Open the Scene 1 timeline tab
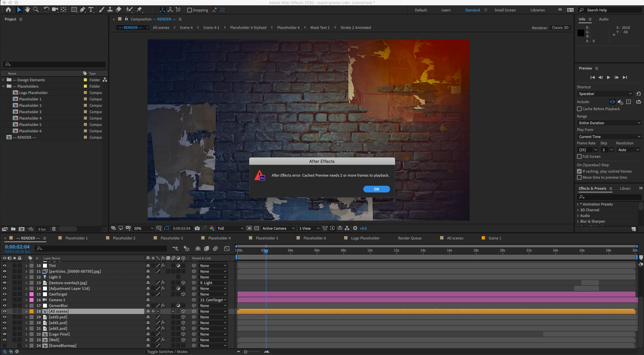The width and height of the screenshot is (644, 355). pos(495,238)
